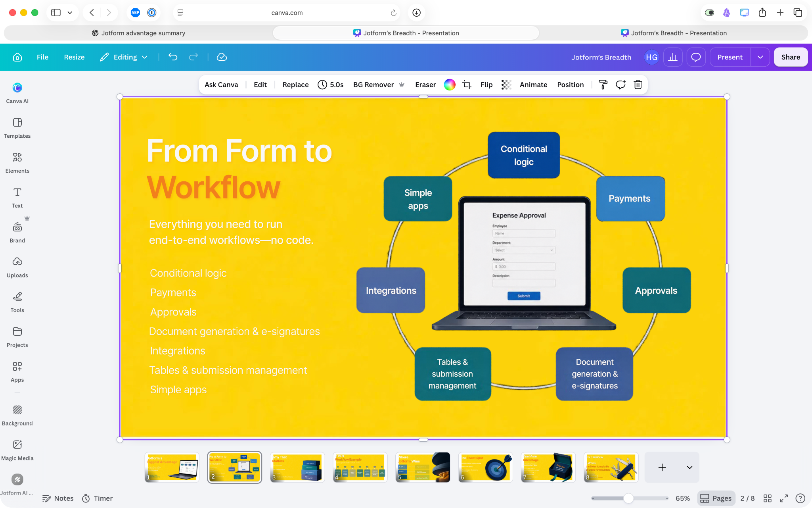Open the Timer

(97, 498)
